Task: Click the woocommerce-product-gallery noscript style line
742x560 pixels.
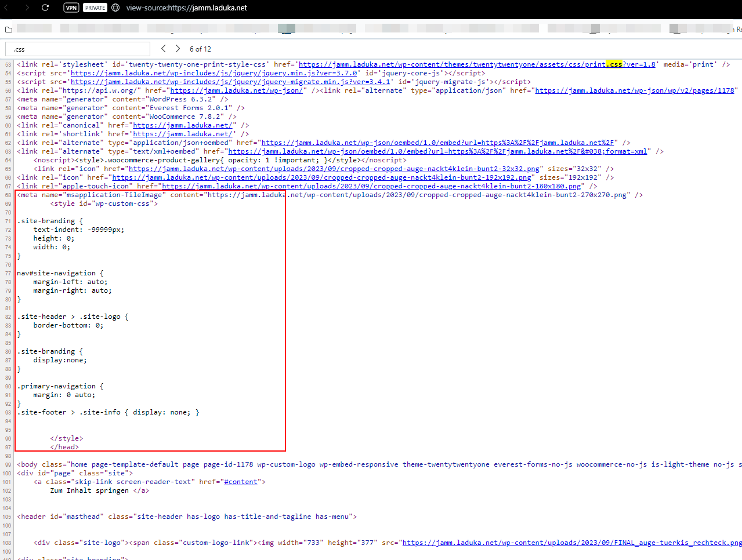Action: pyautogui.click(x=220, y=160)
